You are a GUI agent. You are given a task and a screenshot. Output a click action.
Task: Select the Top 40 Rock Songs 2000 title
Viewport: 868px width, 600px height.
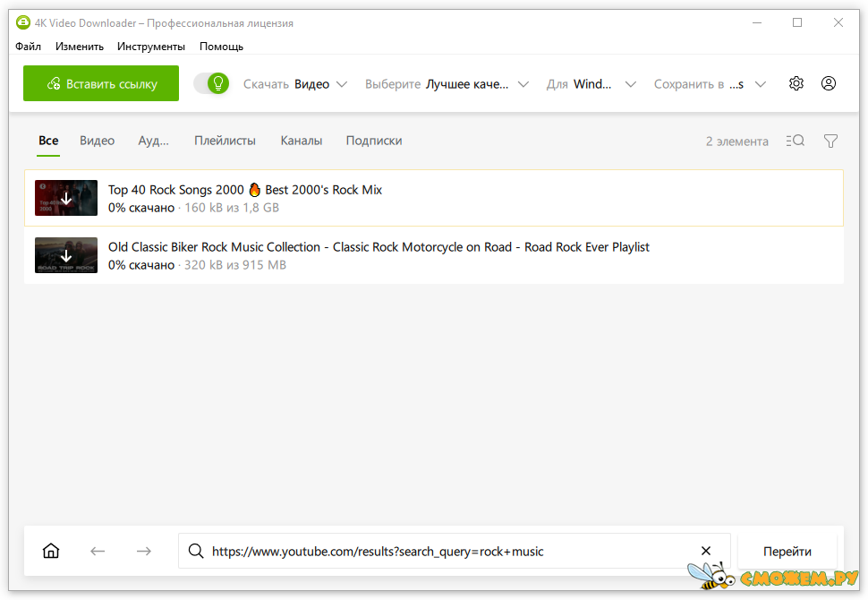point(244,190)
